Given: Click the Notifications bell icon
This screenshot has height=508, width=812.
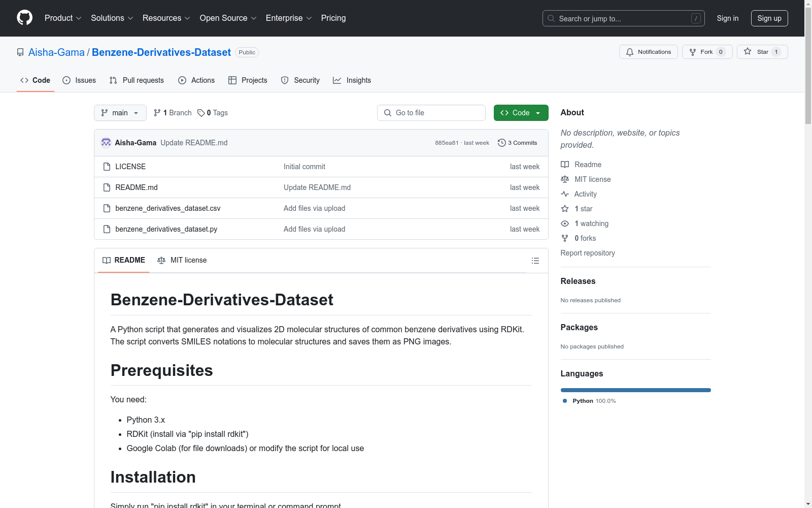Looking at the screenshot, I should pos(630,52).
